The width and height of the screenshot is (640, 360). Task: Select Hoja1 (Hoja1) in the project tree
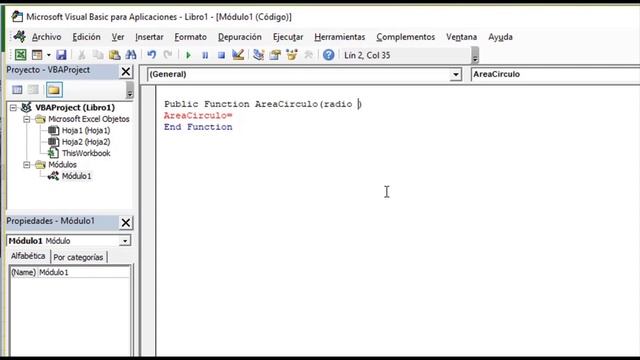tap(86, 131)
